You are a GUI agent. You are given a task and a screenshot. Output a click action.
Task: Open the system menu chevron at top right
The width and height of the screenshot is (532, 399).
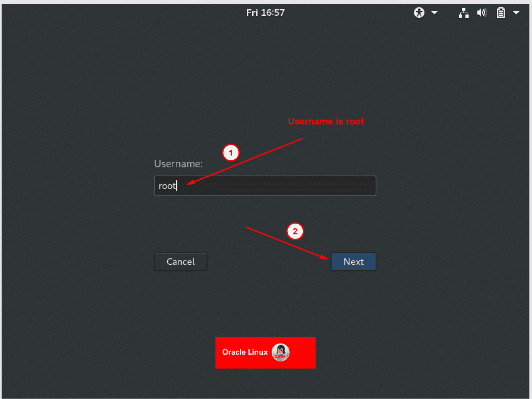coord(516,13)
